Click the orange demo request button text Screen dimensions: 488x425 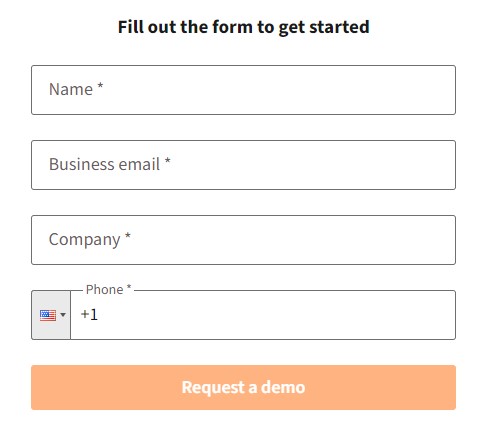pyautogui.click(x=243, y=387)
